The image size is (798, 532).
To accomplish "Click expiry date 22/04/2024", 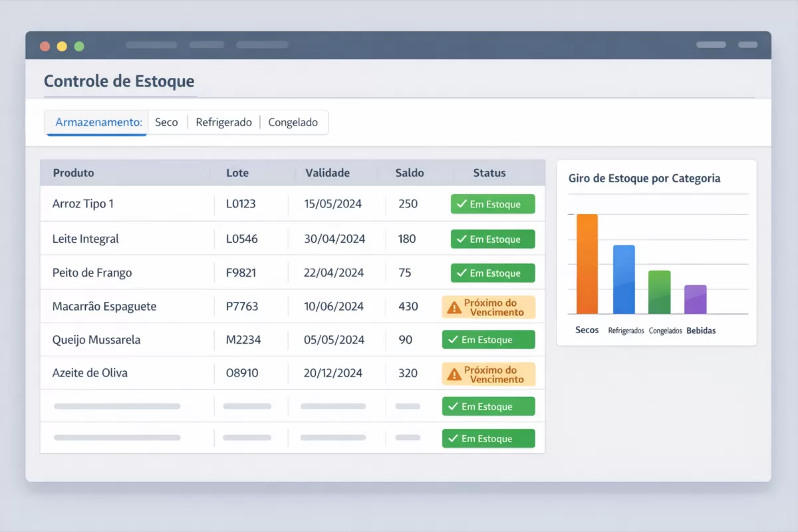I will tap(334, 273).
